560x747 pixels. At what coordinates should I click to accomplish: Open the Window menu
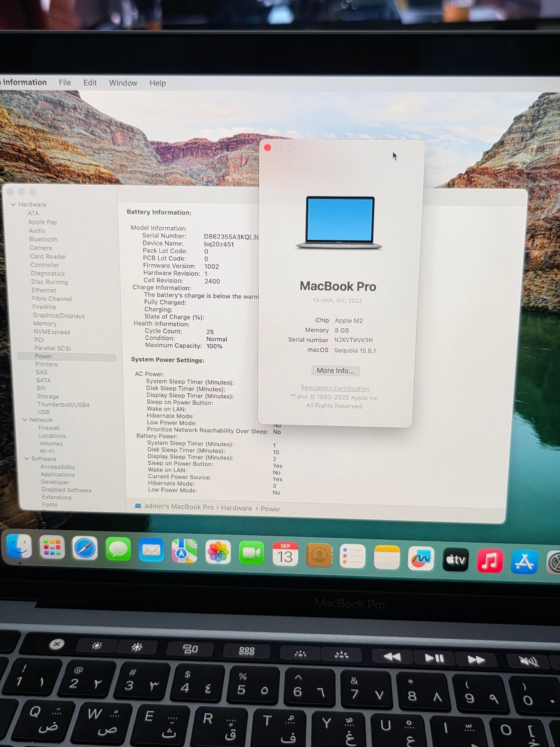point(123,83)
